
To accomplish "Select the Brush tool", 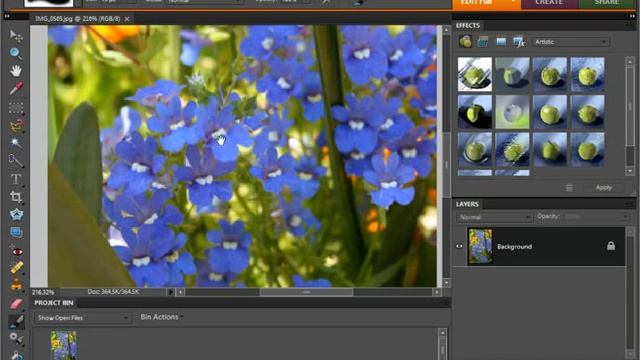I will coord(16,321).
